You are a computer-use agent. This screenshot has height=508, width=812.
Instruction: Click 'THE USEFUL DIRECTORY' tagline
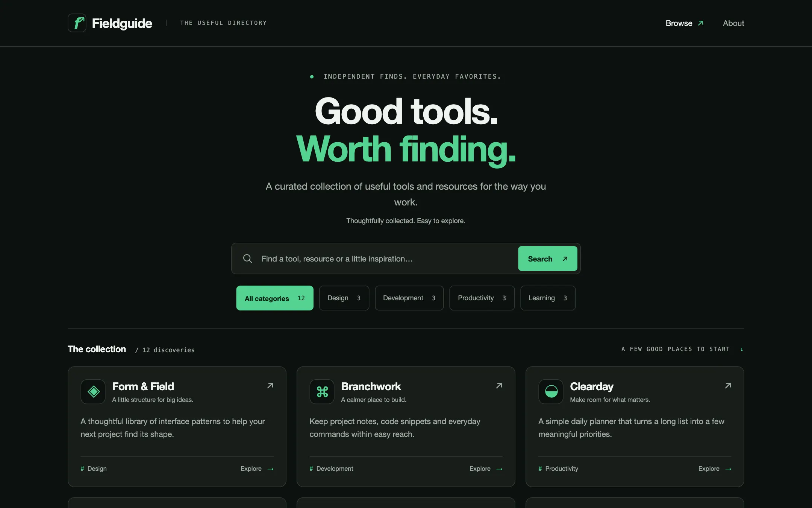pyautogui.click(x=223, y=23)
